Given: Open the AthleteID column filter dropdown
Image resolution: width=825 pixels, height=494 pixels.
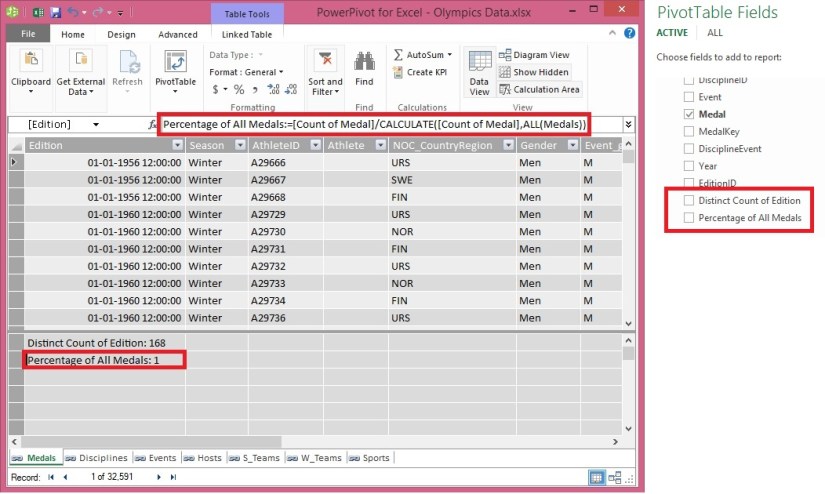Looking at the screenshot, I should (x=316, y=145).
